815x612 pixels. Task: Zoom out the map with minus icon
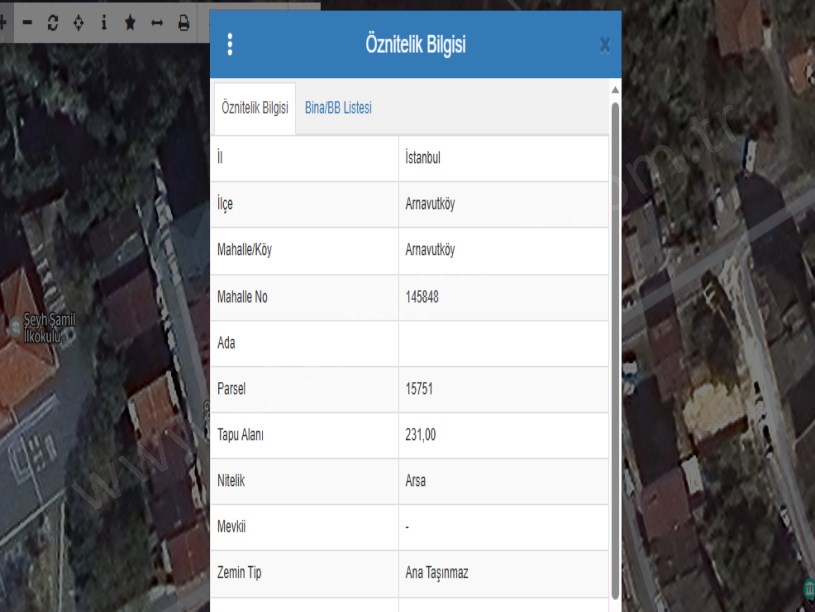click(27, 22)
